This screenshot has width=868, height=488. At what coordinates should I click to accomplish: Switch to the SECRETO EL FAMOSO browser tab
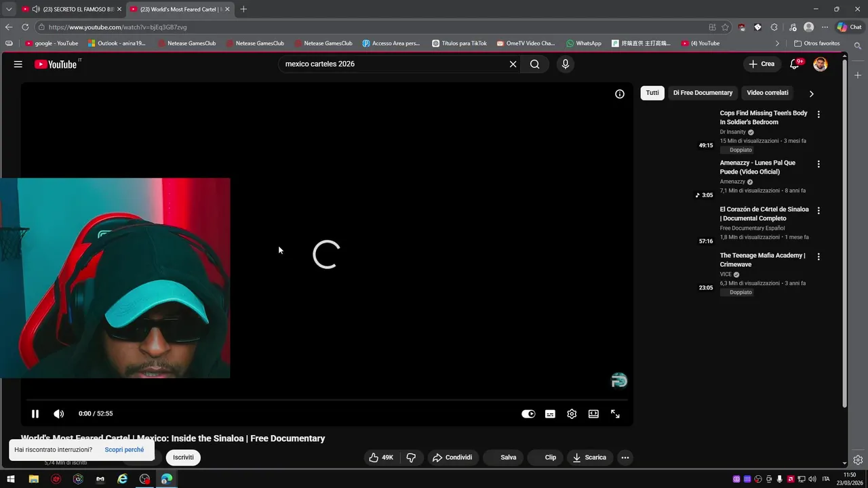(72, 9)
